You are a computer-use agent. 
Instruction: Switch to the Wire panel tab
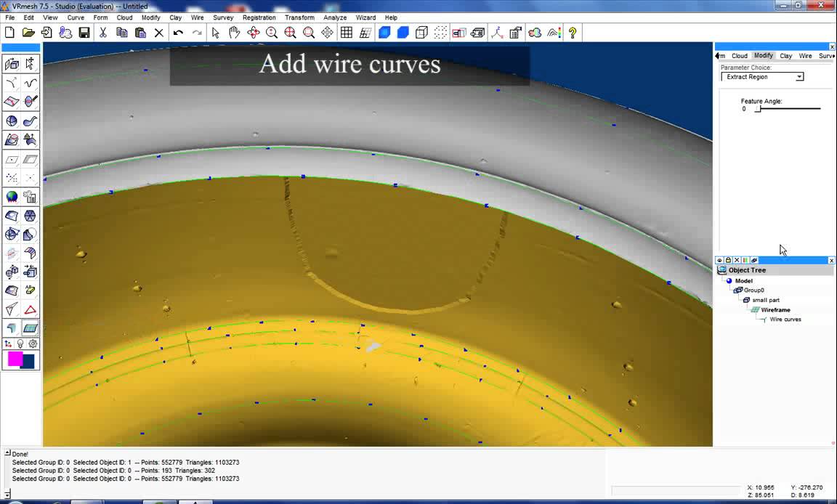(x=805, y=56)
